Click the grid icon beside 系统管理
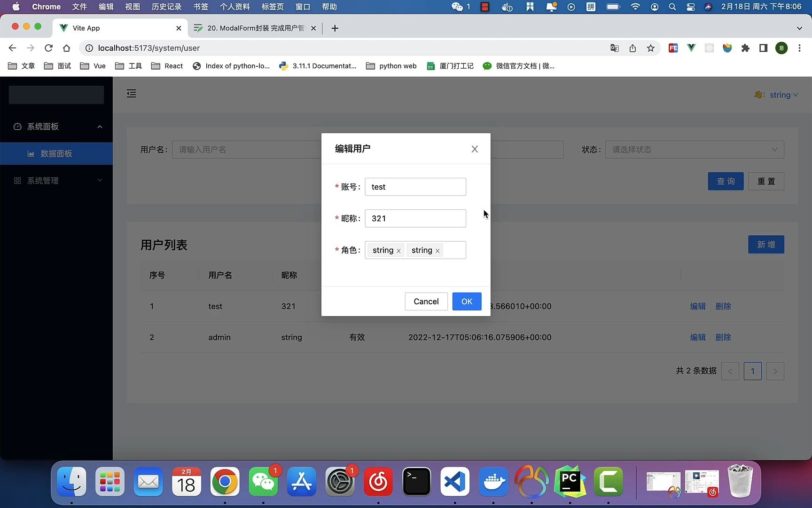 (x=17, y=180)
